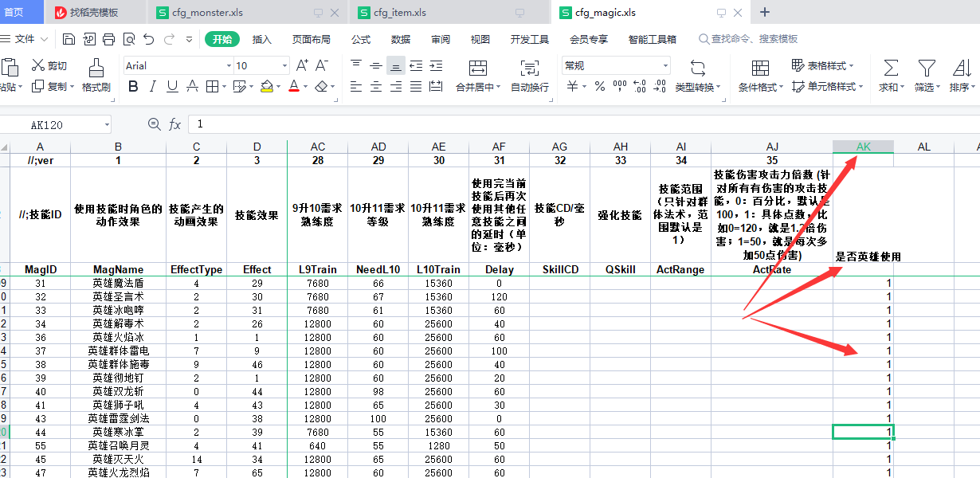Viewport: 980px width, 478px height.
Task: Open the Name Box dropdown arrow beside AK120
Action: pyautogui.click(x=107, y=125)
